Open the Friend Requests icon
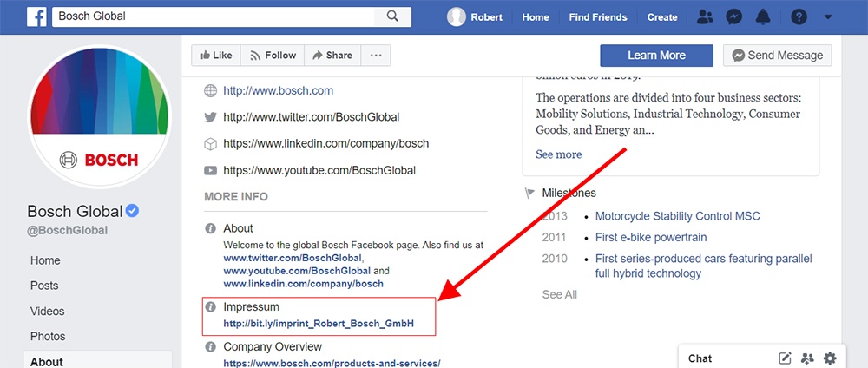Image resolution: width=868 pixels, height=368 pixels. tap(705, 17)
